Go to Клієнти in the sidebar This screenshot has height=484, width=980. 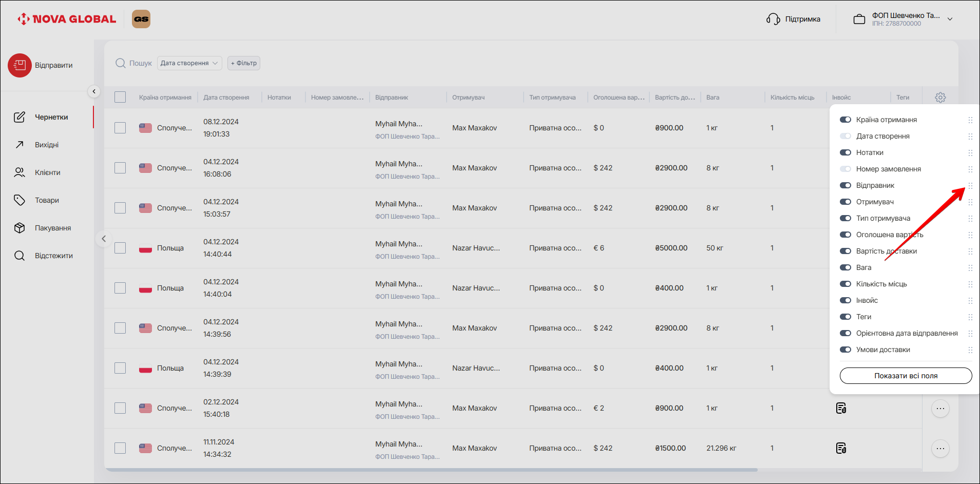(x=47, y=172)
